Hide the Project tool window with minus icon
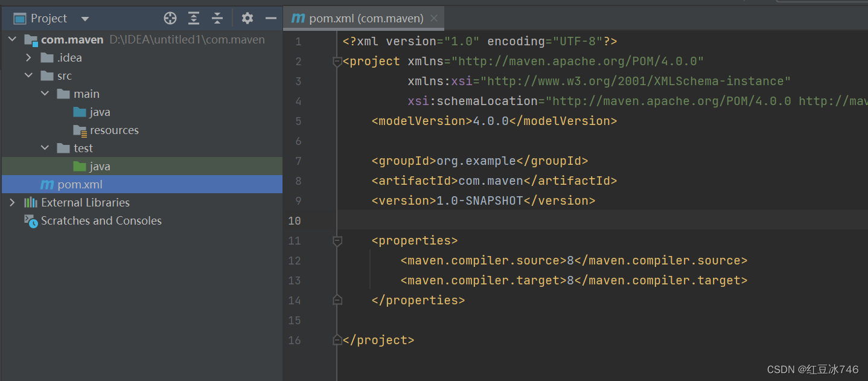The height and width of the screenshot is (381, 868). point(271,19)
